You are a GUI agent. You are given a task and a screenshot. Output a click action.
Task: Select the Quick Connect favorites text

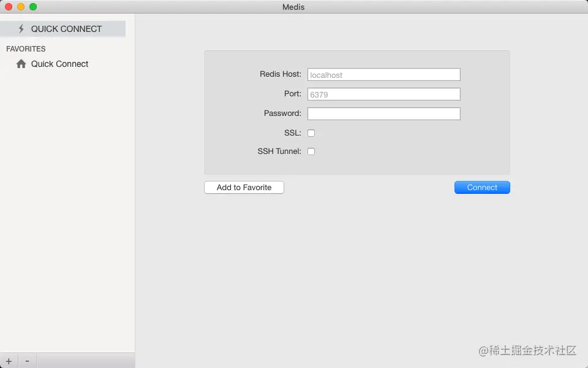[x=59, y=64]
